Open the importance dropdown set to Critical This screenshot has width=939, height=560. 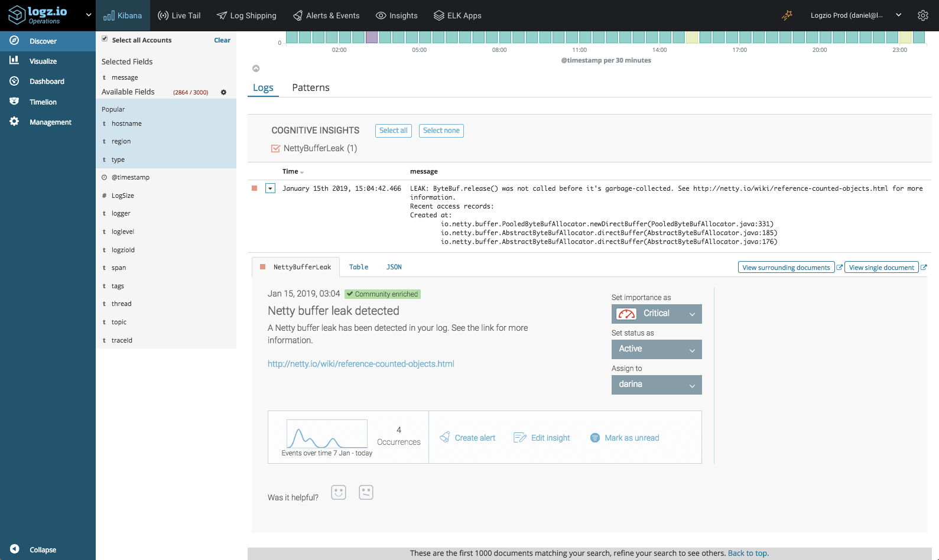(657, 314)
